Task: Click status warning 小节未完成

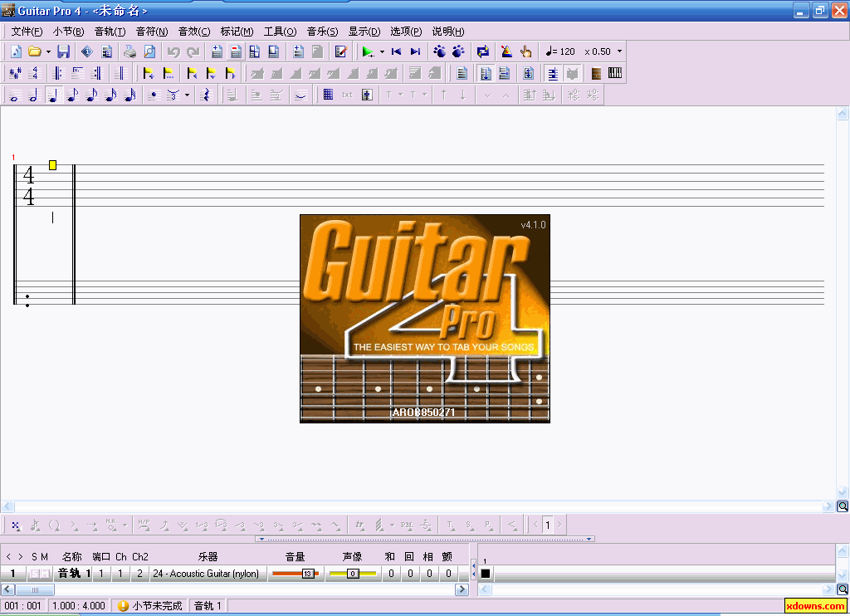Action: (150, 606)
